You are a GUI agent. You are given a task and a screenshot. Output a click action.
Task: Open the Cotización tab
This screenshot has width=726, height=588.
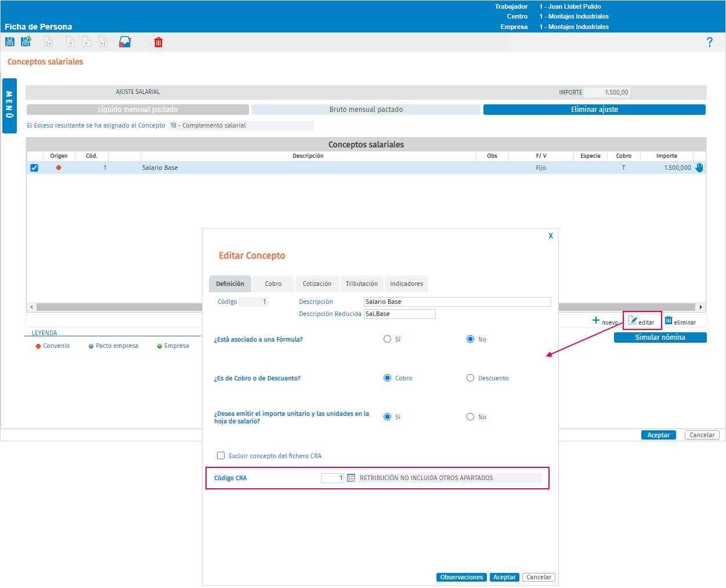point(317,284)
